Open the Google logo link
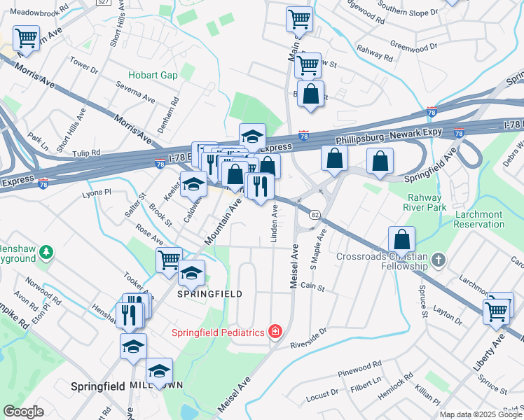The image size is (524, 420). click(x=23, y=412)
